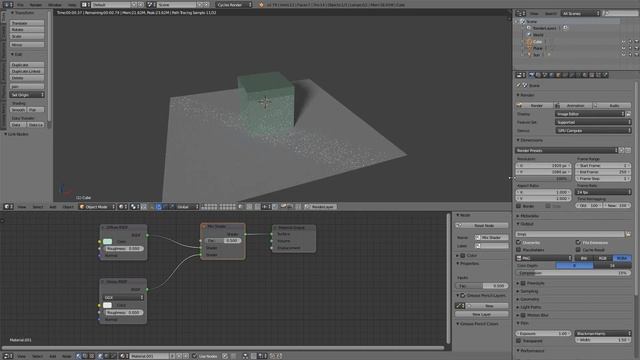Open the Set Origin dropdown

point(27,95)
